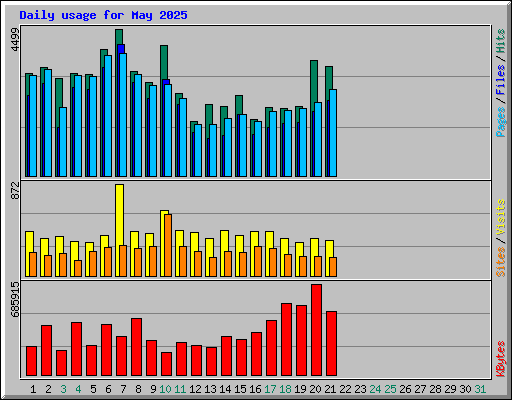512x400 pixels.
Task: Click the cyan pages bar for day 12
Action: click(x=198, y=151)
